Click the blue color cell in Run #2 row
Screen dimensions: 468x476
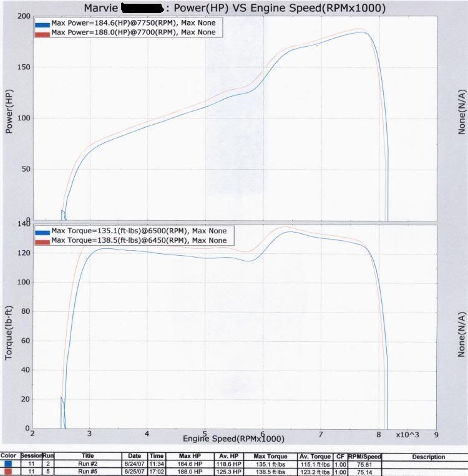coord(9,465)
